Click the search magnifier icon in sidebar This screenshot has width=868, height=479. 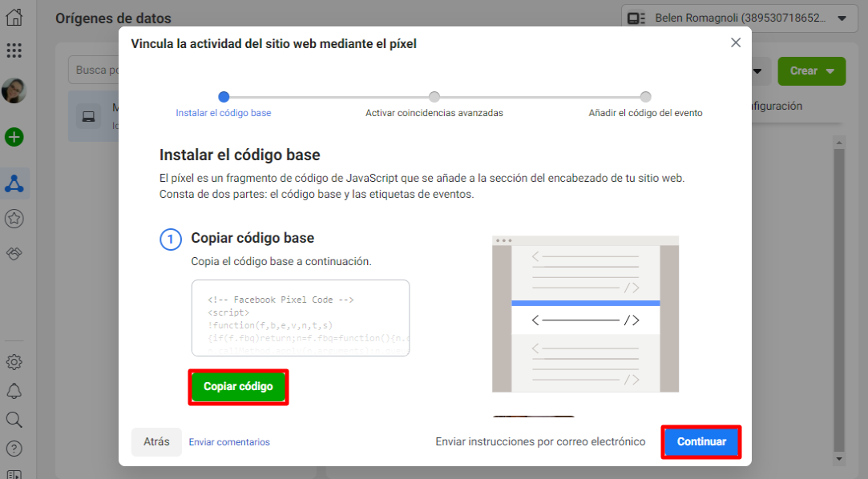[x=14, y=420]
